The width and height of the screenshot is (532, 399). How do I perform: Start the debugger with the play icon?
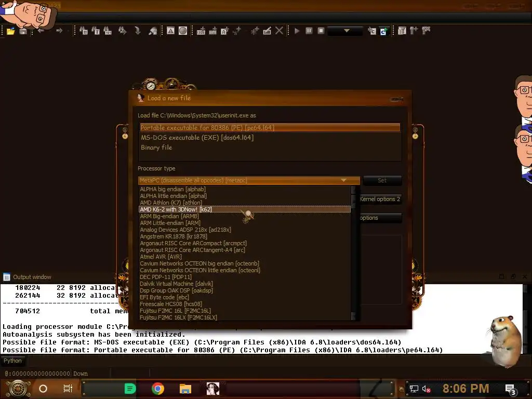click(297, 31)
